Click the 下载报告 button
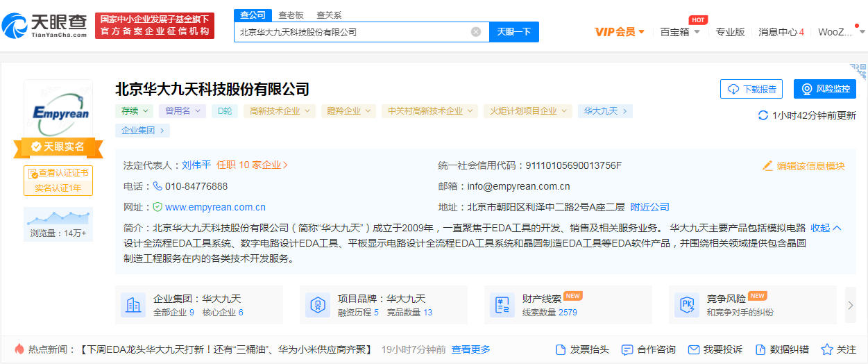 [751, 89]
